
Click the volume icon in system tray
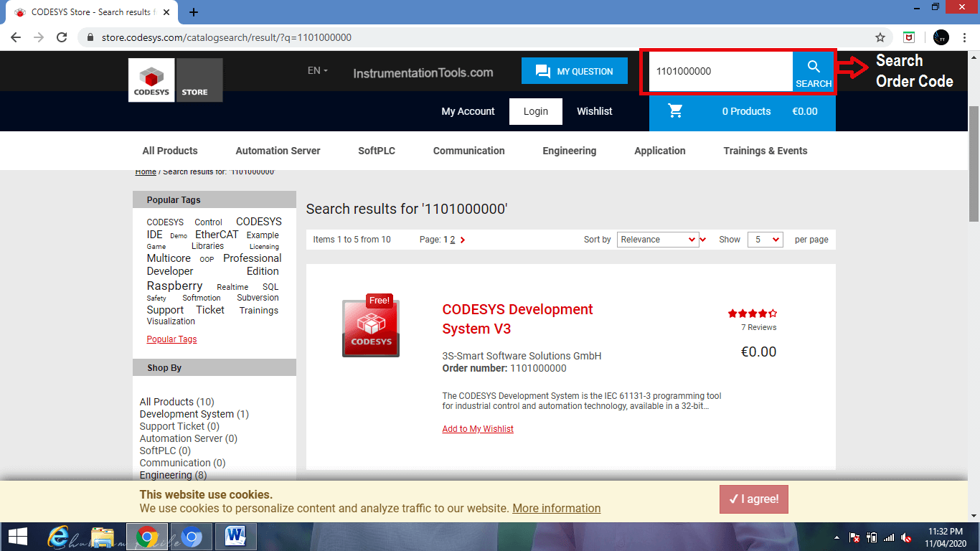(x=907, y=537)
